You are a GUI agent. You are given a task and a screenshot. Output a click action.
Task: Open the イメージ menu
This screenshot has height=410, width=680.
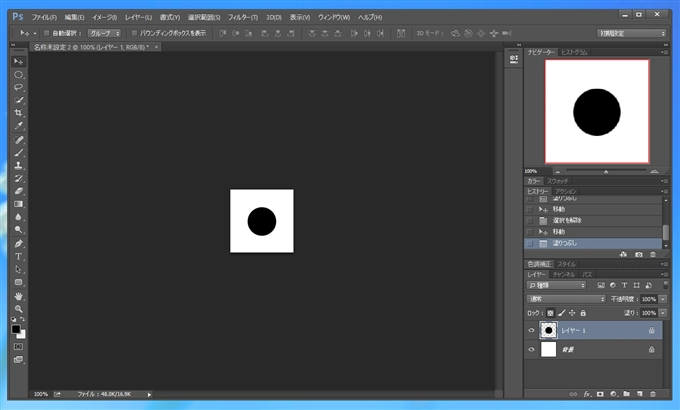[x=105, y=17]
